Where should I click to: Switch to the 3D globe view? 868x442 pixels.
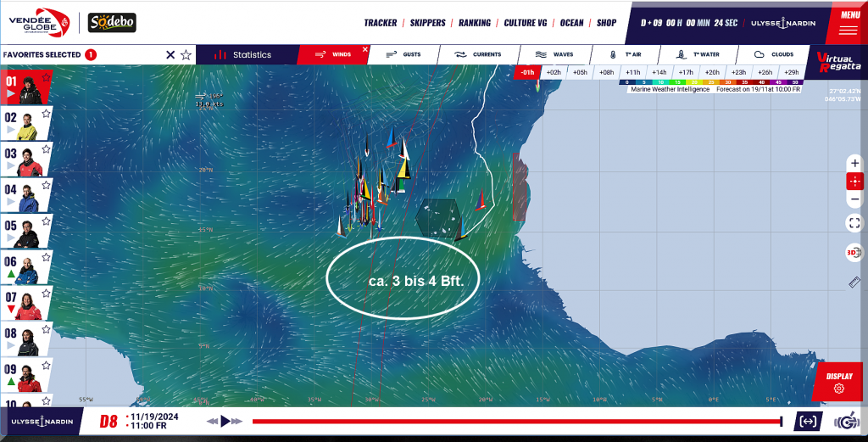(854, 253)
